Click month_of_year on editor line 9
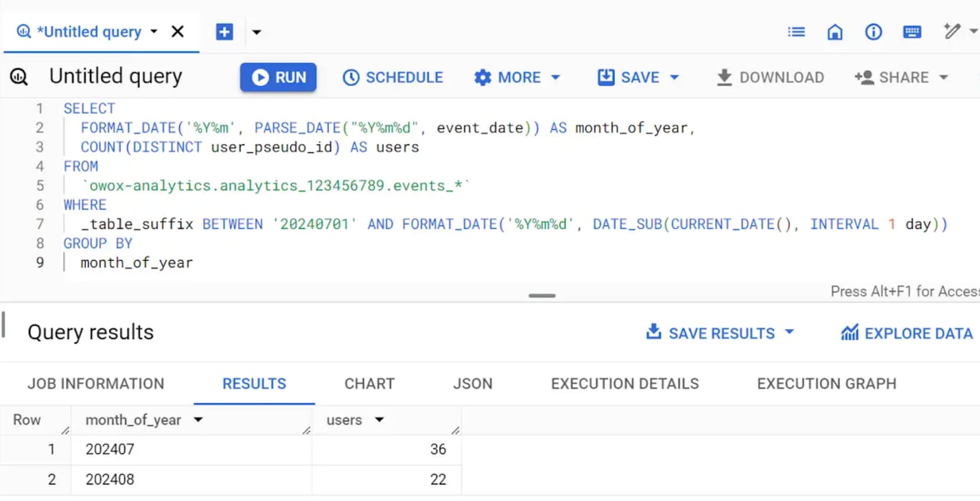 [x=136, y=262]
